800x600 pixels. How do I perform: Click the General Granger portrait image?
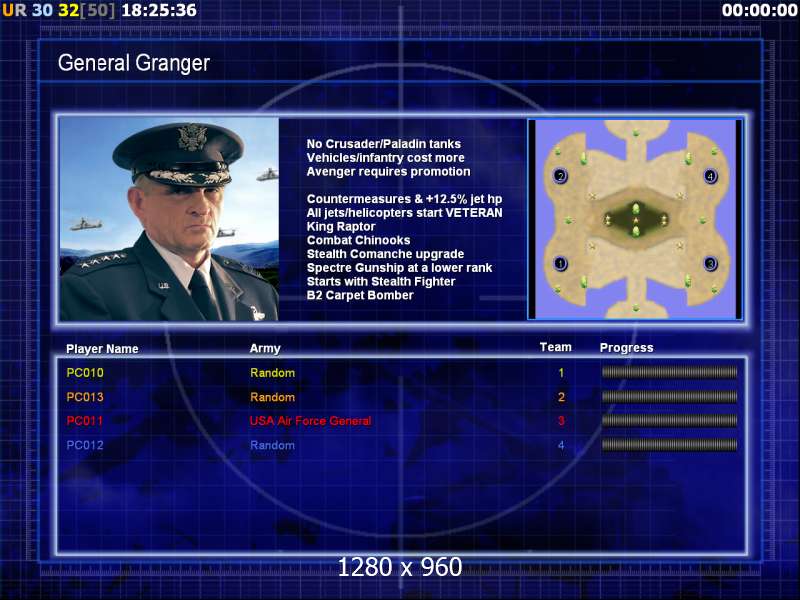pyautogui.click(x=169, y=219)
